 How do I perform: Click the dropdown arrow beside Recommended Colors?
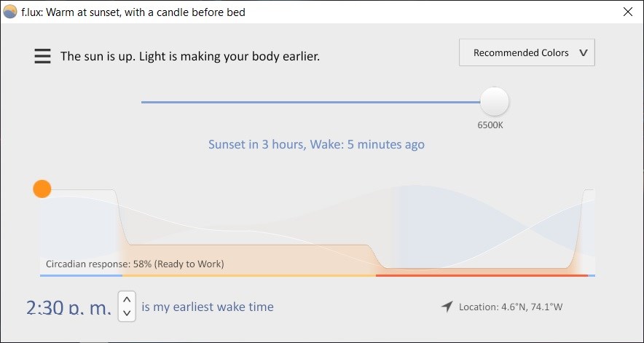pyautogui.click(x=584, y=53)
